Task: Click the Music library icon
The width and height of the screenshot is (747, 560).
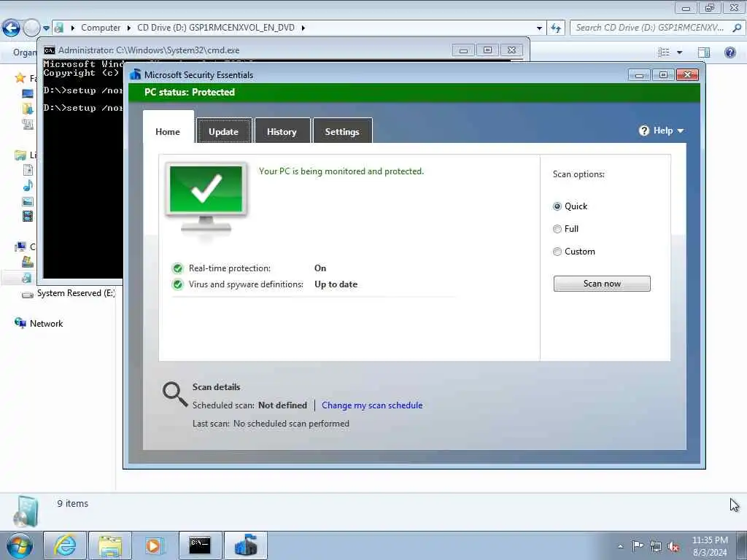Action: 28,186
